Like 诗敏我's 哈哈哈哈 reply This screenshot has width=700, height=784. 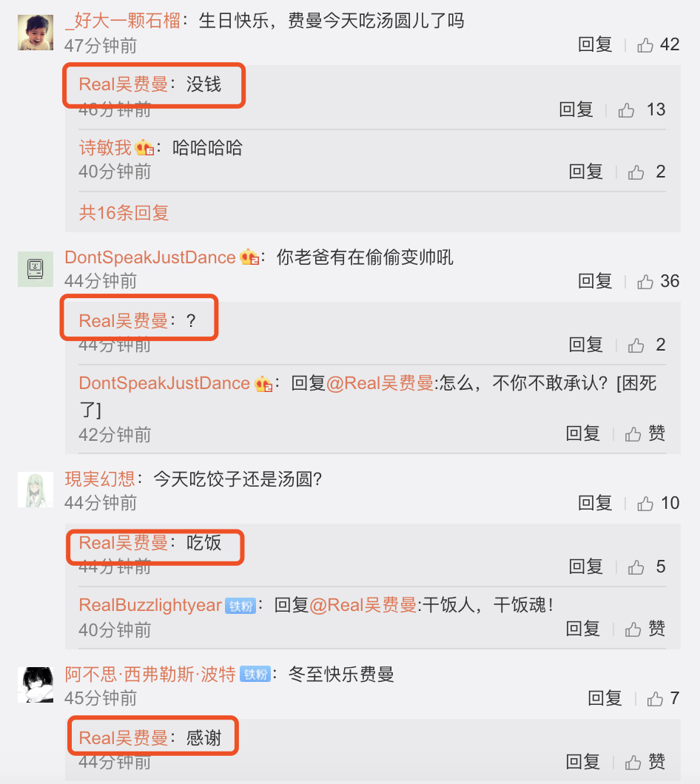647,172
